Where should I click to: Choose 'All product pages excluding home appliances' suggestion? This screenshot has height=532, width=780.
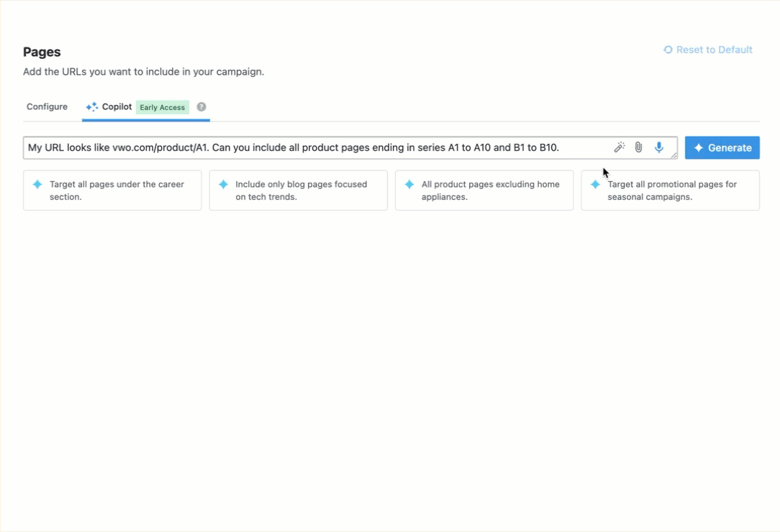click(484, 191)
